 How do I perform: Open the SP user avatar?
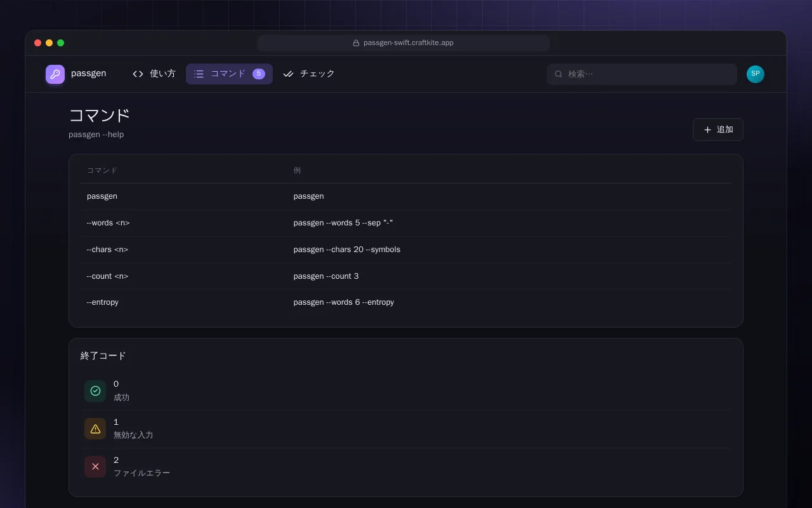pyautogui.click(x=756, y=74)
